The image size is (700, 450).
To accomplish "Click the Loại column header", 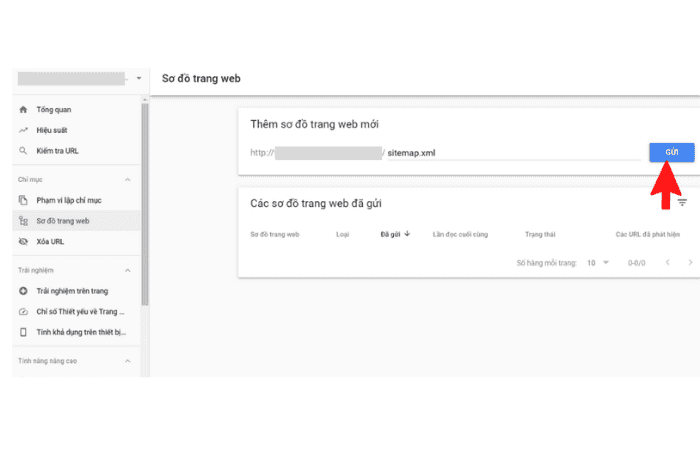I will point(342,234).
